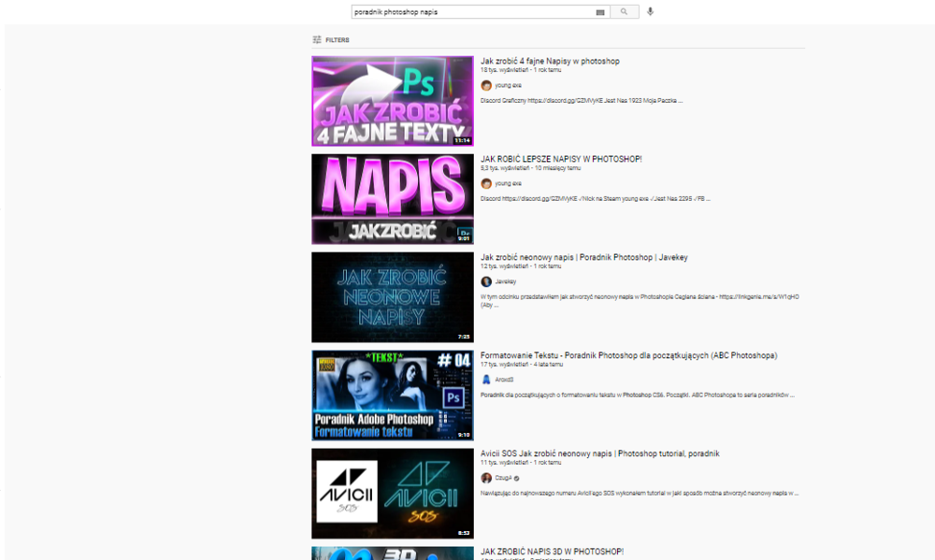Open title 'Jak zrobić neonowy napis | Poradnik Photoshop | Javekey'
Screen dimensions: 935x560
[583, 257]
